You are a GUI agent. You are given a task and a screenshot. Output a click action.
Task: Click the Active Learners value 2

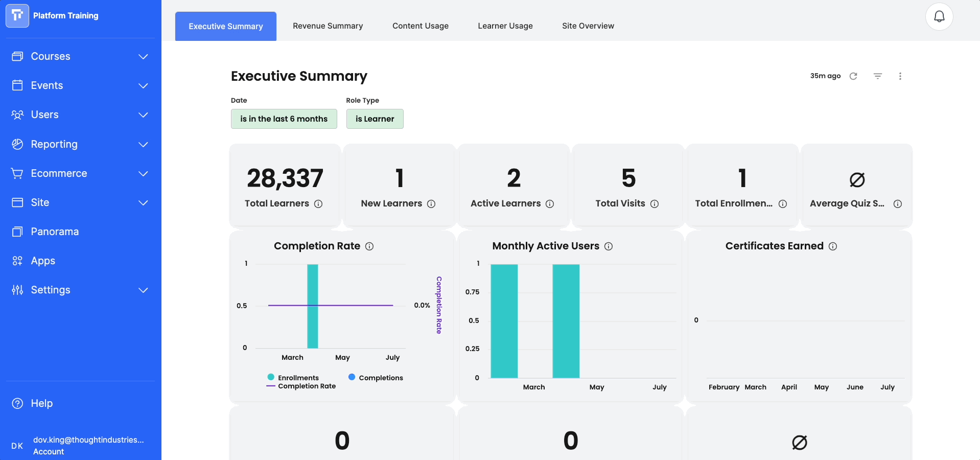(514, 178)
